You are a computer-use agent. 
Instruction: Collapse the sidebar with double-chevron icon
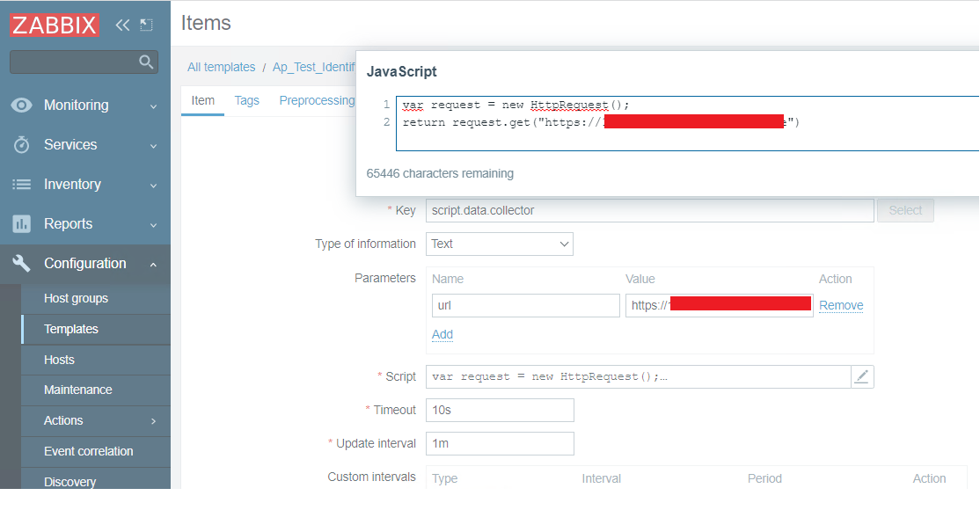tap(122, 25)
